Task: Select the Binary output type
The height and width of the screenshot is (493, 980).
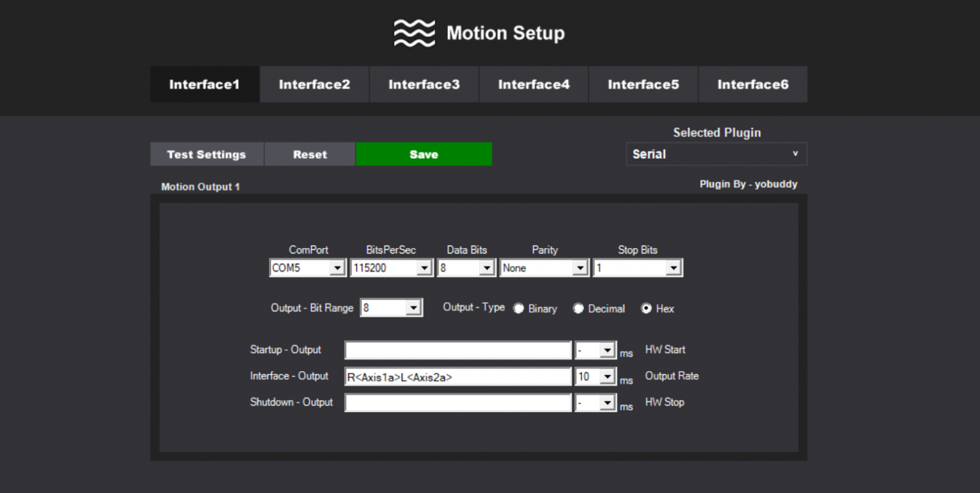Action: (x=519, y=309)
